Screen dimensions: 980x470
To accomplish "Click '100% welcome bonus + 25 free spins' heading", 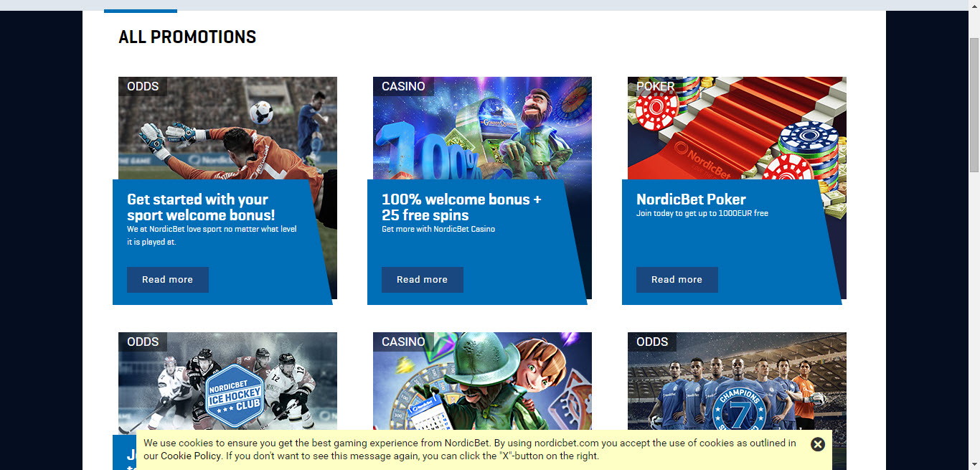I will (x=461, y=207).
